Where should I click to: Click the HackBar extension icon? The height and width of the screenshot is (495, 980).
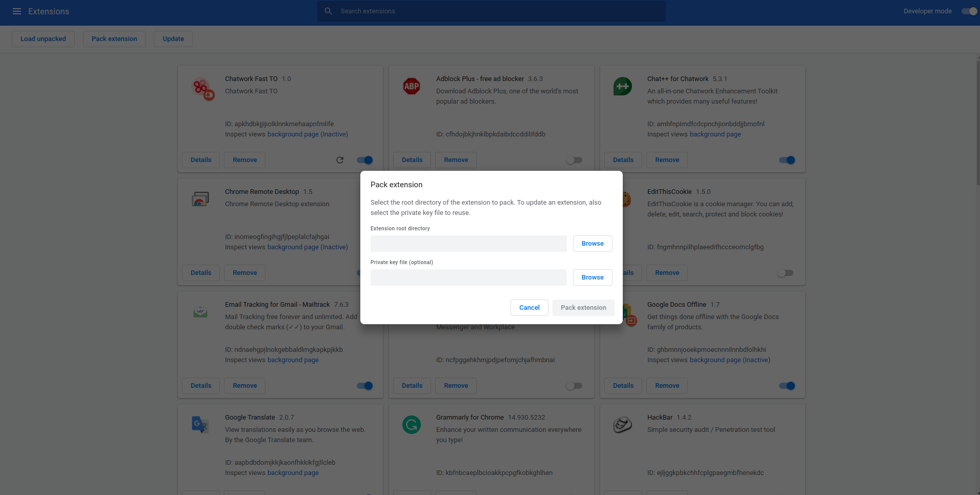[x=622, y=424]
